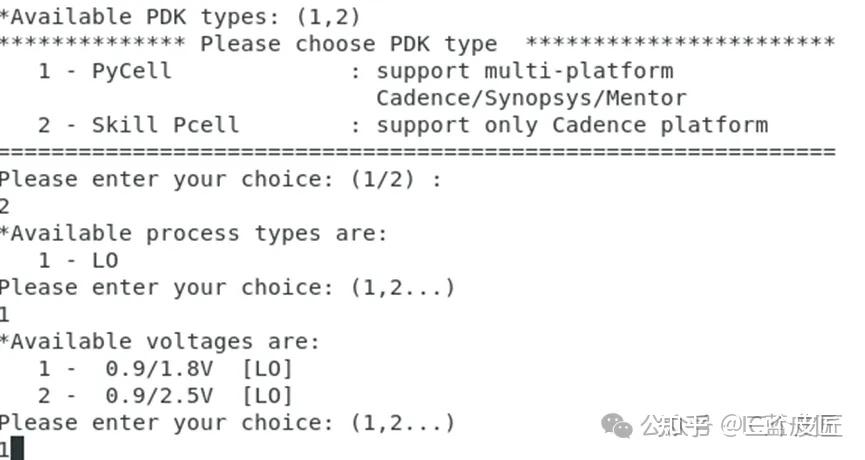Select the "2 - Skill Pcell" option line
865x460 pixels.
138,125
